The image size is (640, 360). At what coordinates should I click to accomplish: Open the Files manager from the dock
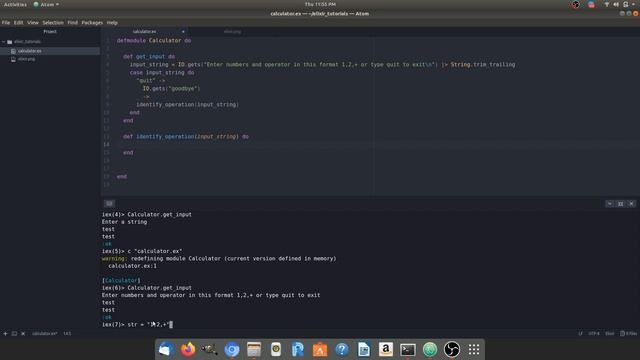[254, 349]
